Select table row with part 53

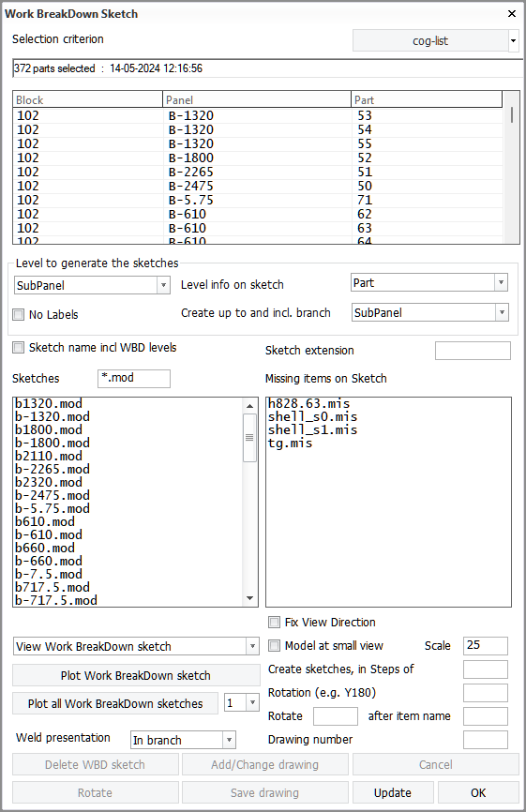pos(258,115)
